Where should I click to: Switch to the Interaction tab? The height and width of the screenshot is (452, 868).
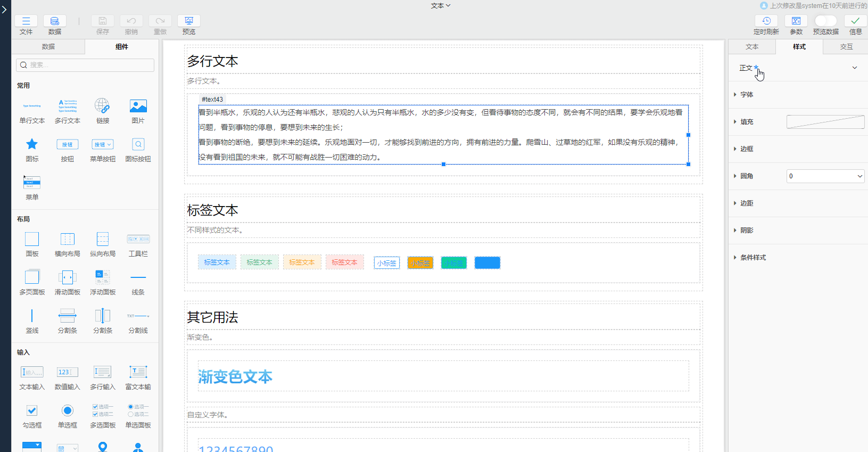click(846, 47)
